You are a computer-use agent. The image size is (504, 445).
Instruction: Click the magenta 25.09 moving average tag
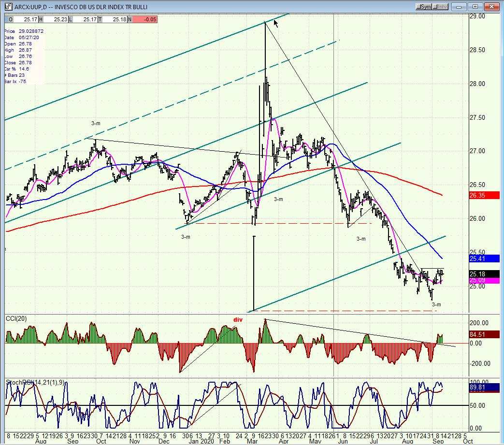point(484,281)
